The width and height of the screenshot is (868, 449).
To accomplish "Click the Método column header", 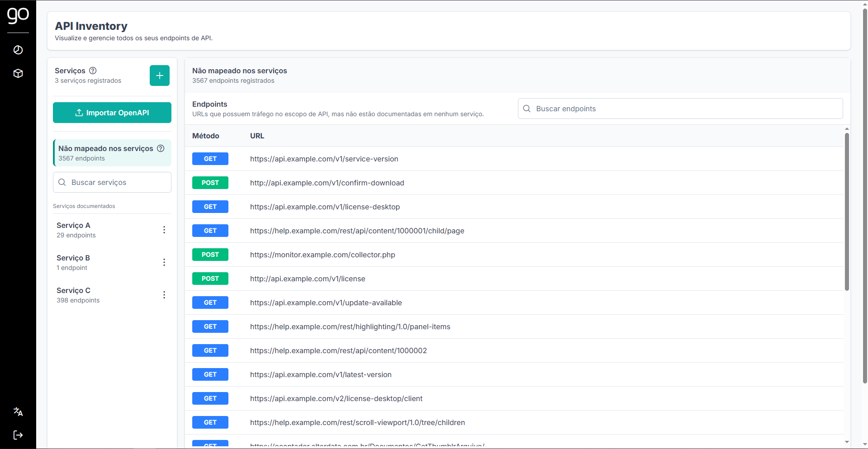I will (206, 136).
